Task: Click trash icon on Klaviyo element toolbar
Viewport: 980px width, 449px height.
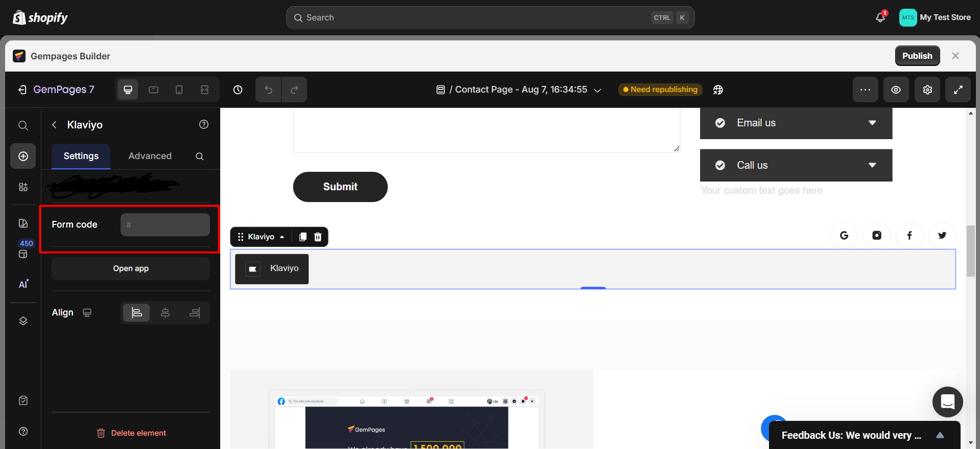Action: [318, 237]
